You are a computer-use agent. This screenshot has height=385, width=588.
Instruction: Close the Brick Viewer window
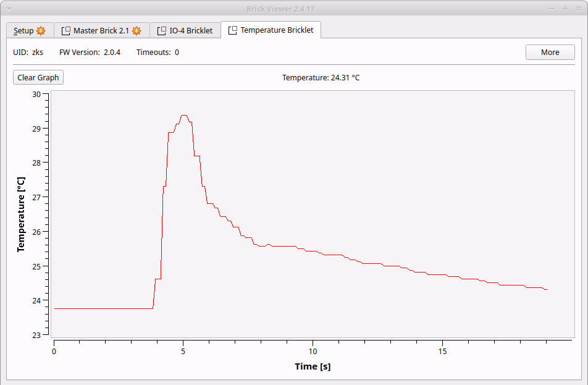tap(577, 8)
